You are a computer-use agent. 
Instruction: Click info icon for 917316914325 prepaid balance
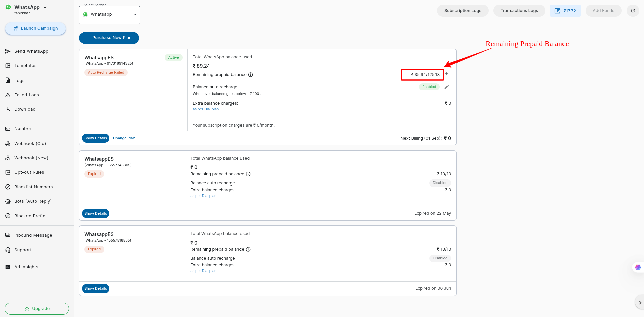(250, 75)
